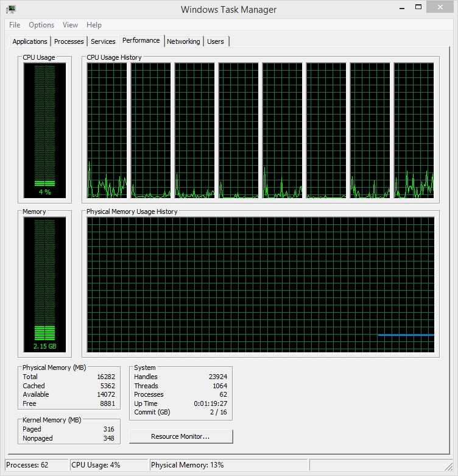Click the Available memory value 14072
This screenshot has height=476, width=458.
point(106,394)
